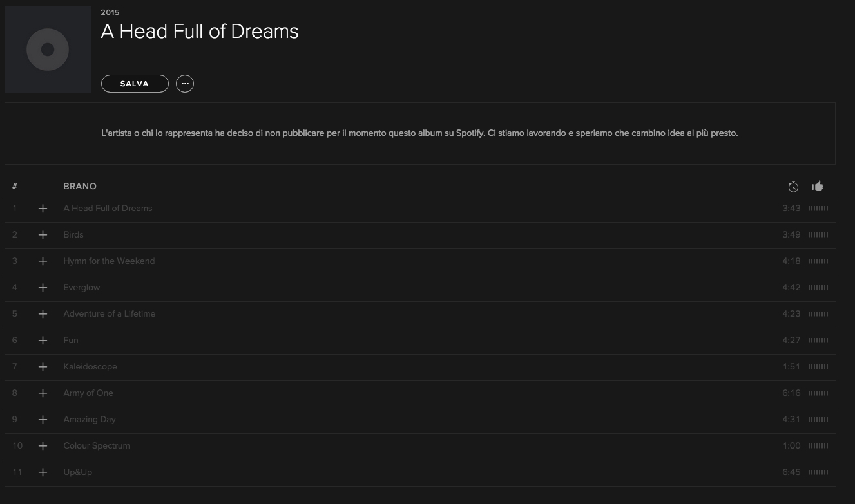Click the album cover placeholder thumbnail
This screenshot has height=504, width=855.
coord(48,50)
